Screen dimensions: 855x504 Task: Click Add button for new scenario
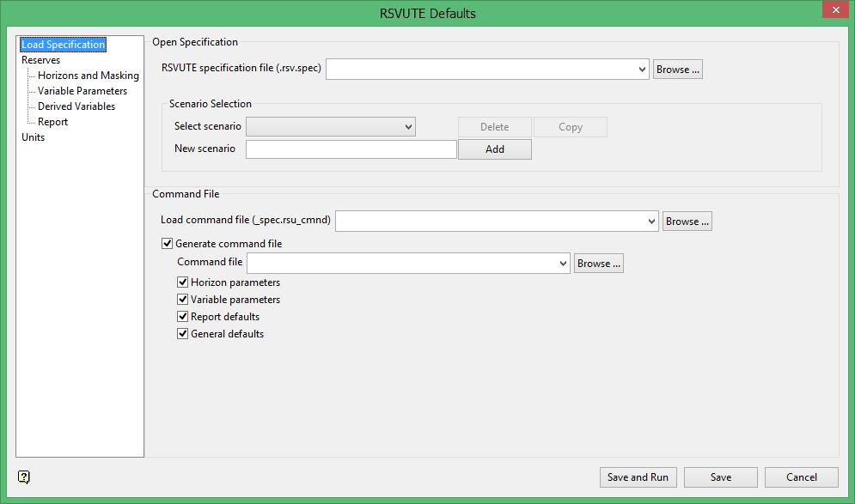[495, 149]
